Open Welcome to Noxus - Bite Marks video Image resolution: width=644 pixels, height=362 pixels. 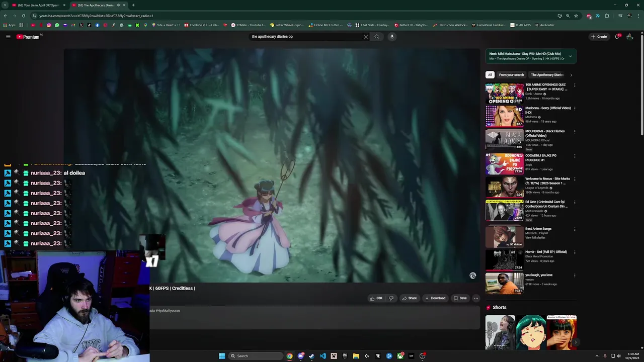(531, 187)
